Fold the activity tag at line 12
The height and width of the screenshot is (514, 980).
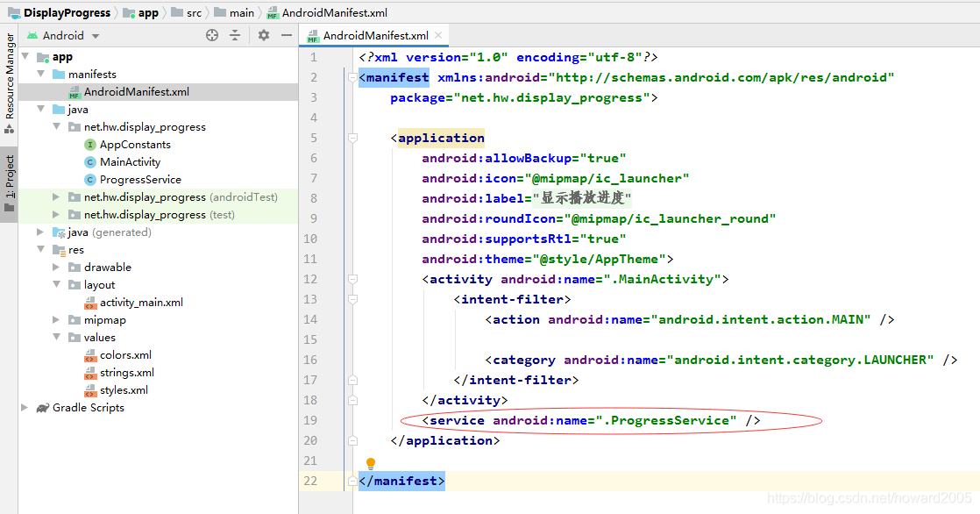(352, 279)
